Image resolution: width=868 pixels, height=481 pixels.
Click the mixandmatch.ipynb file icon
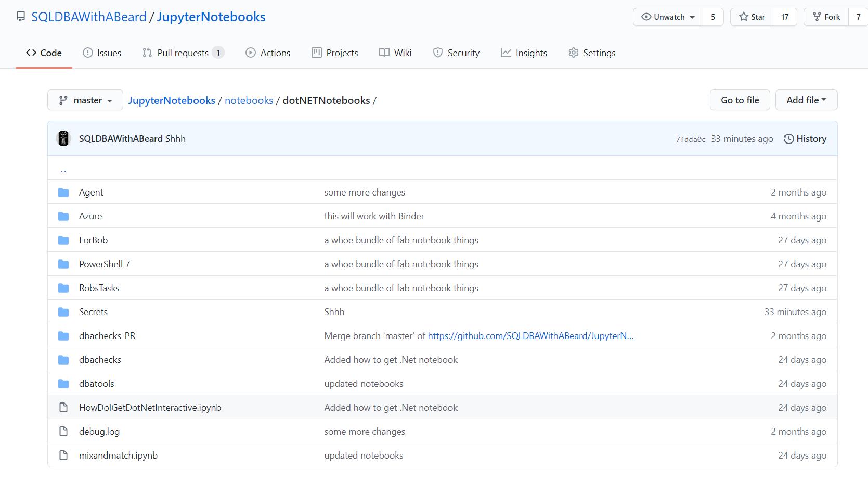coord(63,456)
